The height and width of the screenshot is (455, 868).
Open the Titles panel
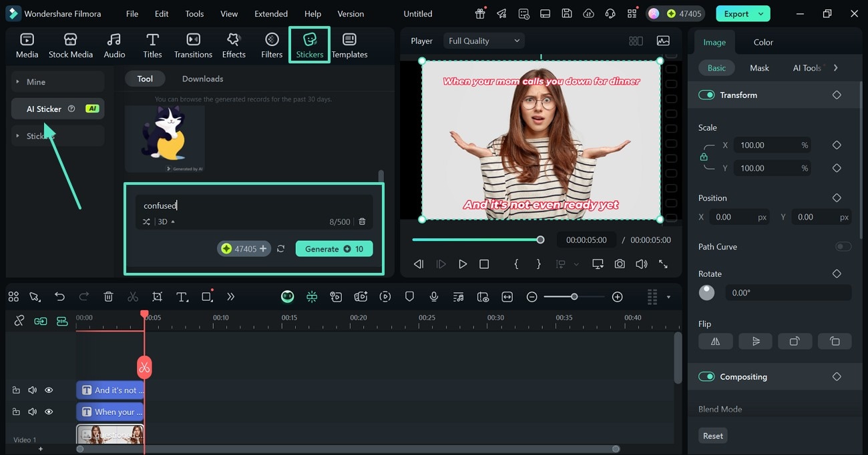tap(152, 45)
